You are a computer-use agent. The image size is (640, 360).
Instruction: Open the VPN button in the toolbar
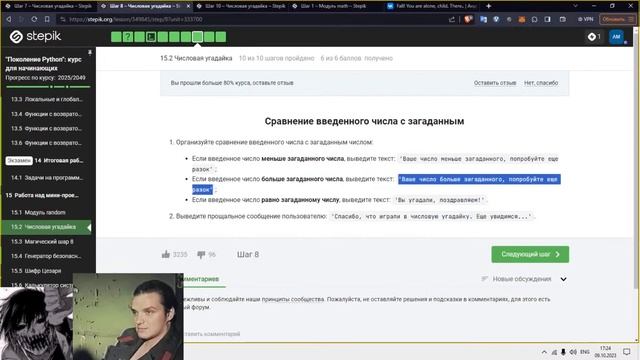pos(586,19)
